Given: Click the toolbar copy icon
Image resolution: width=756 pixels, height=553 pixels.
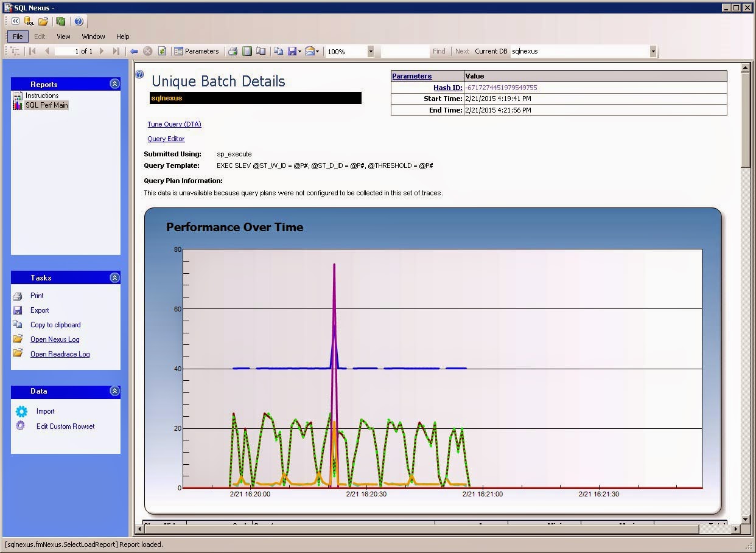Looking at the screenshot, I should [278, 52].
